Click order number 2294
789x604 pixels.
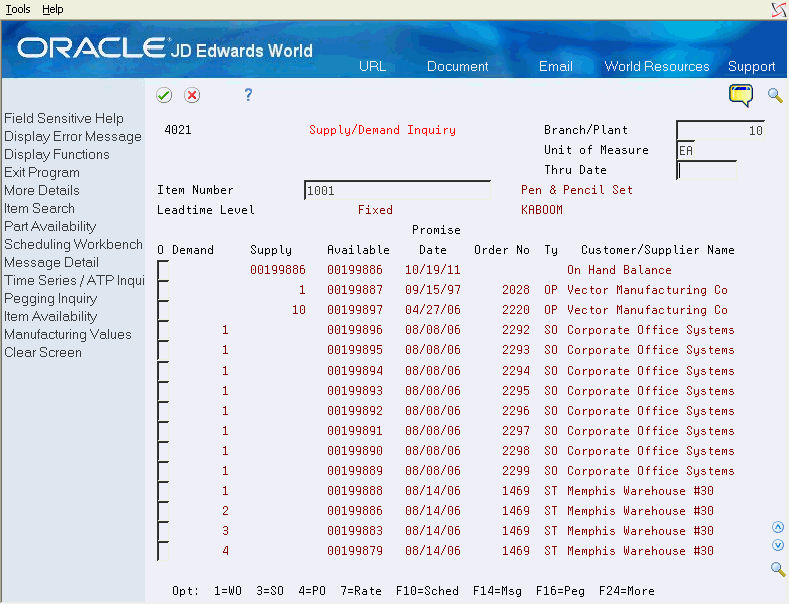click(516, 371)
